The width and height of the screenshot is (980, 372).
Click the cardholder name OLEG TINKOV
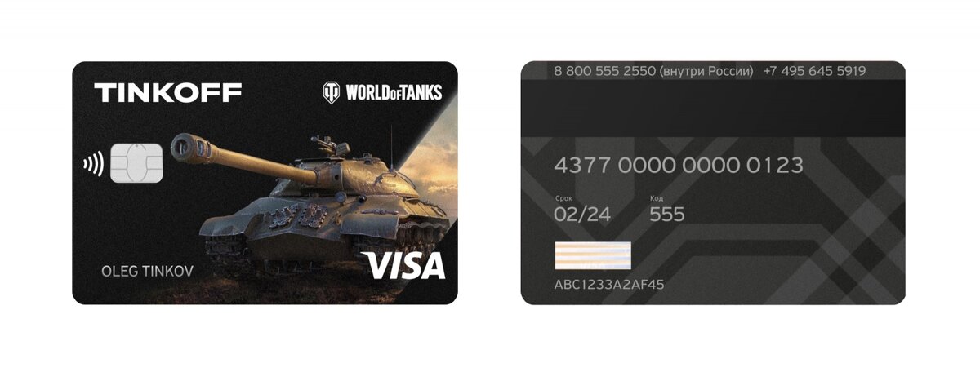pyautogui.click(x=147, y=271)
